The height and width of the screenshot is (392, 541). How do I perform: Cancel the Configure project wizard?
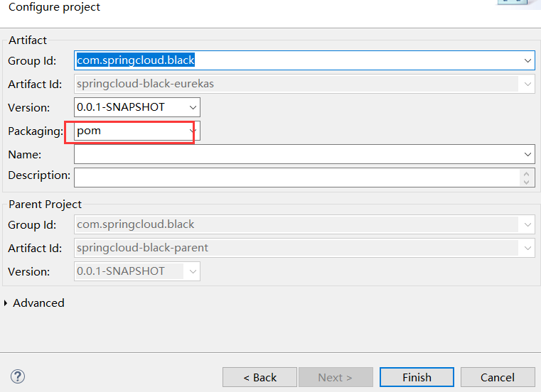[498, 377]
